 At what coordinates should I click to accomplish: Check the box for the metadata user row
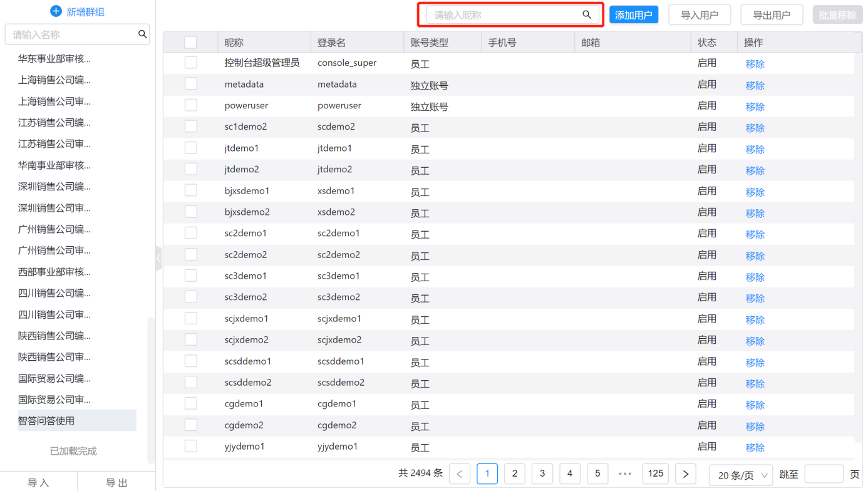pos(191,84)
